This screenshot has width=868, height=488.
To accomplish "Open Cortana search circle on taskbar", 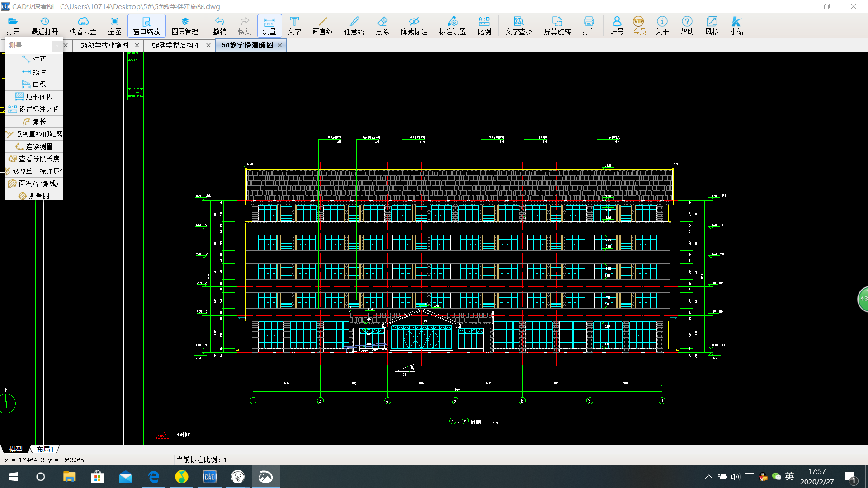I will pyautogui.click(x=41, y=477).
